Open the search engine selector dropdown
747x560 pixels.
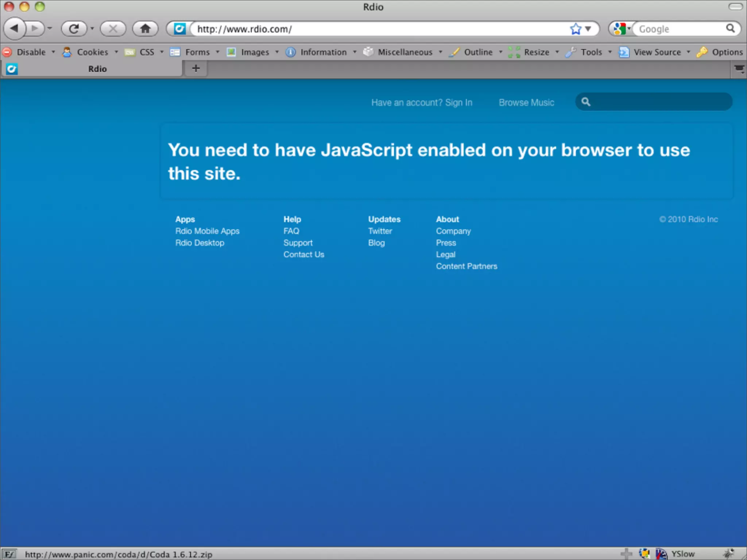622,28
